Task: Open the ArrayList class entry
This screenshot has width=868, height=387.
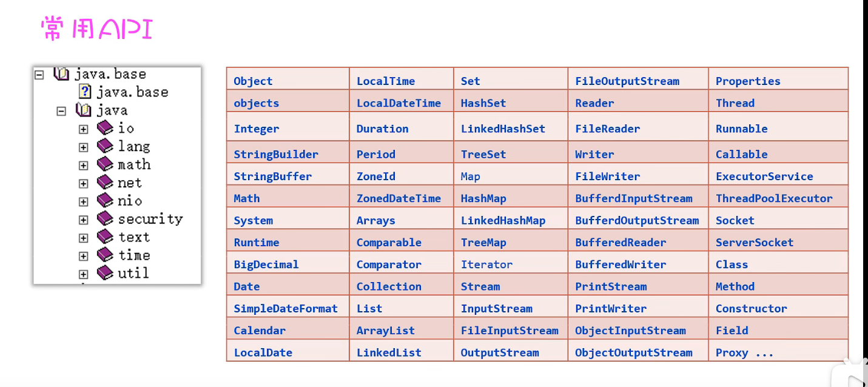Action: 386,331
